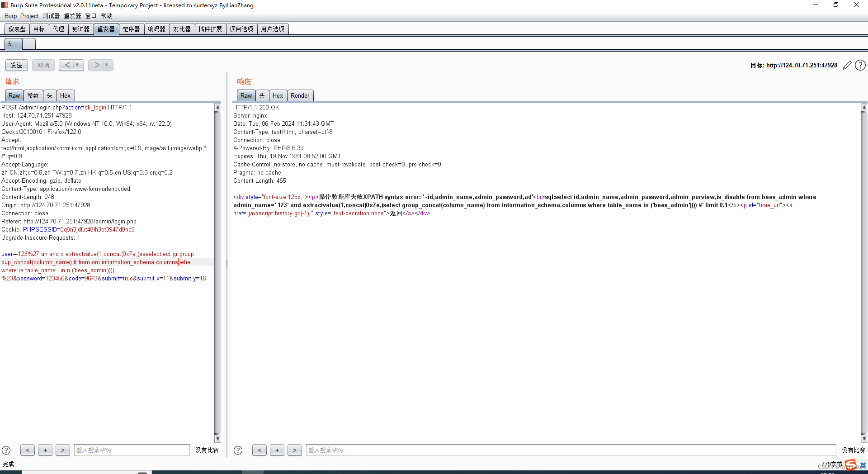Open the history back dropdown arrow

[78, 65]
